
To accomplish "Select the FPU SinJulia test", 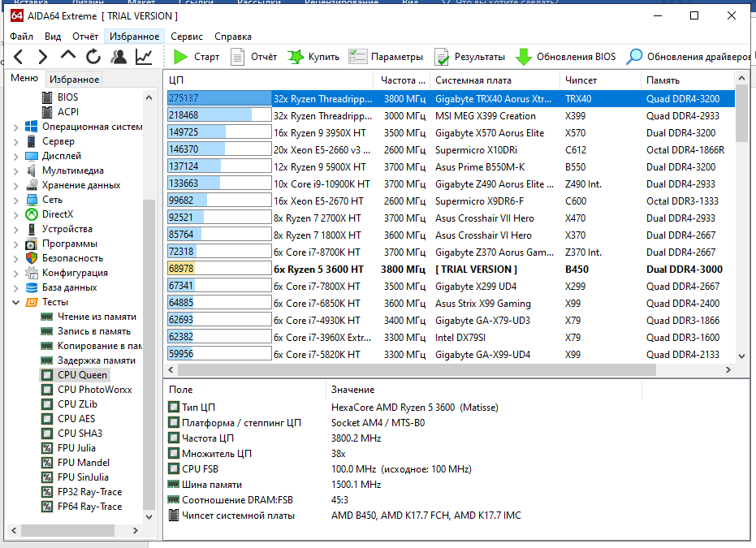I will [x=75, y=477].
